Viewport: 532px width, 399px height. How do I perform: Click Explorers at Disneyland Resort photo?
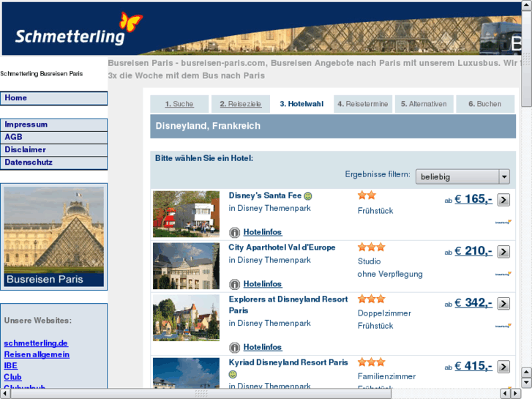[187, 318]
